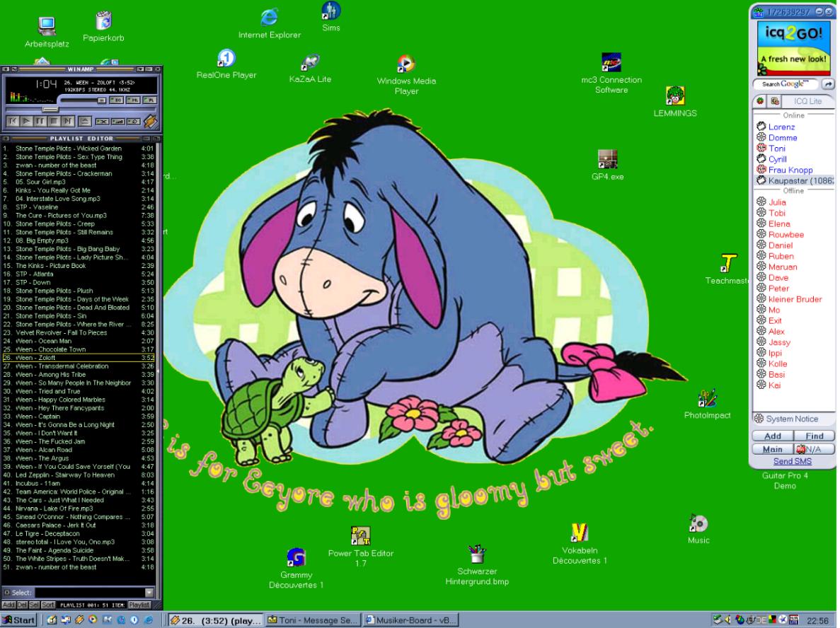Viewport: 840px width, 628px height.
Task: Switch to the Musiker-Board taskbar window
Action: coord(411,620)
